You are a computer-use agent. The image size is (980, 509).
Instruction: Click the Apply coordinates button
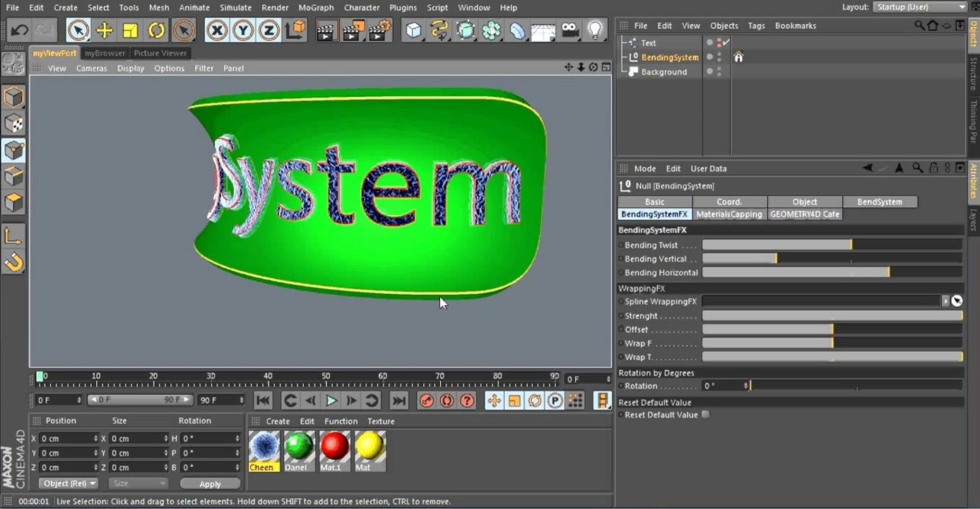pyautogui.click(x=210, y=484)
